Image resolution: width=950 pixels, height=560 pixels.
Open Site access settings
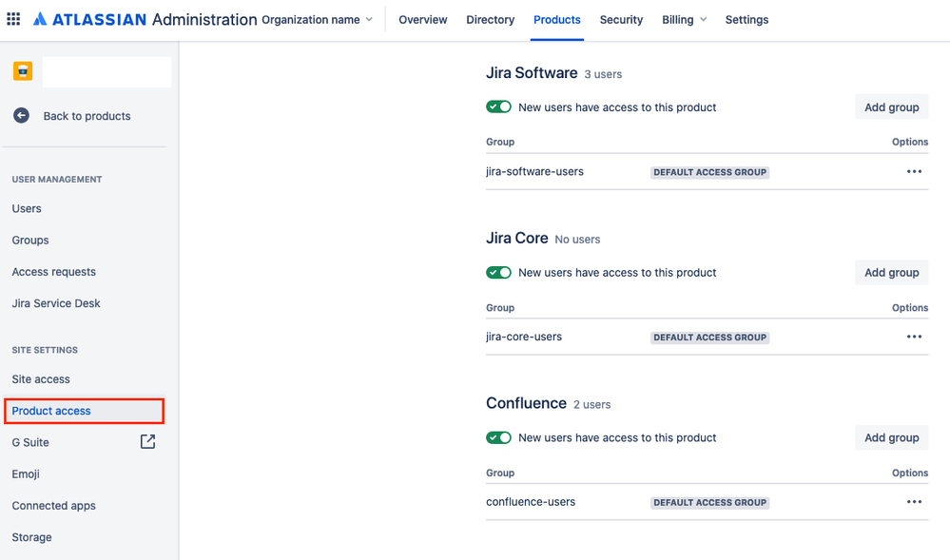coord(41,378)
